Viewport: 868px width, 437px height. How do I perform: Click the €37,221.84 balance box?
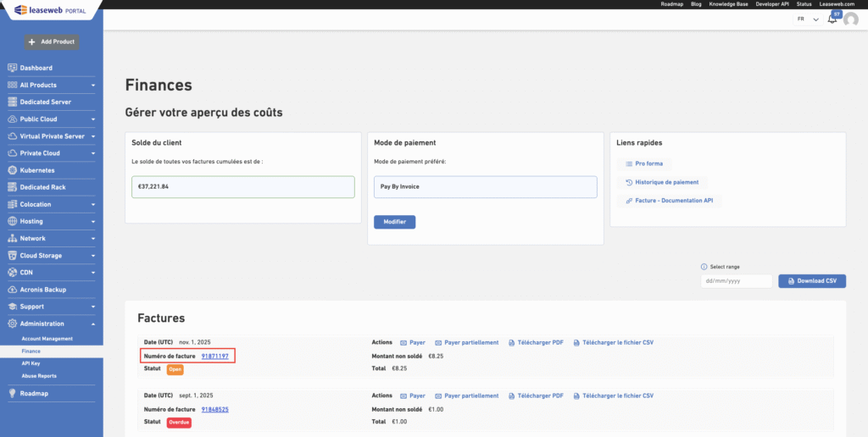point(243,187)
